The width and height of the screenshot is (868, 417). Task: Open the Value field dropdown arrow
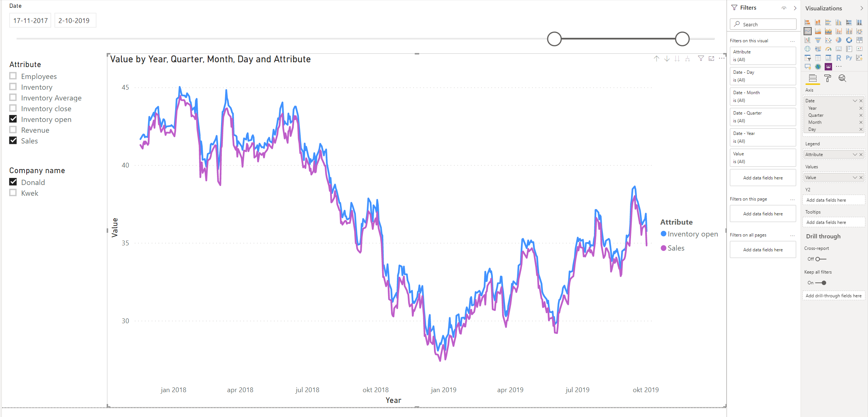pyautogui.click(x=855, y=178)
